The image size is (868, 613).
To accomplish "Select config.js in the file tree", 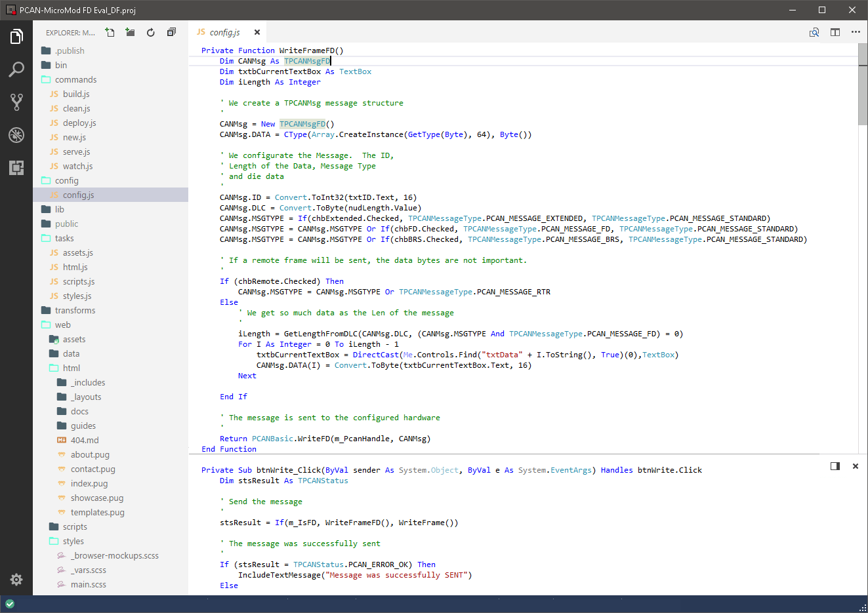I will coord(110,195).
